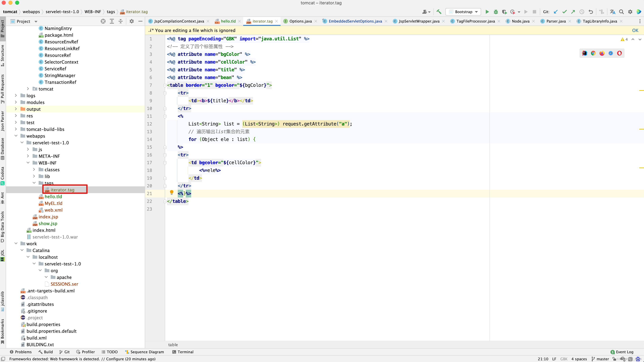Viewport: 644px width, 362px height.
Task: Click the Debug bug icon
Action: click(x=496, y=12)
